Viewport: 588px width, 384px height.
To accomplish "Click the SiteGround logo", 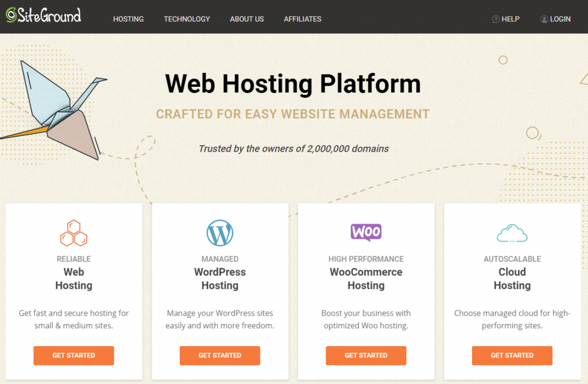I will [43, 16].
